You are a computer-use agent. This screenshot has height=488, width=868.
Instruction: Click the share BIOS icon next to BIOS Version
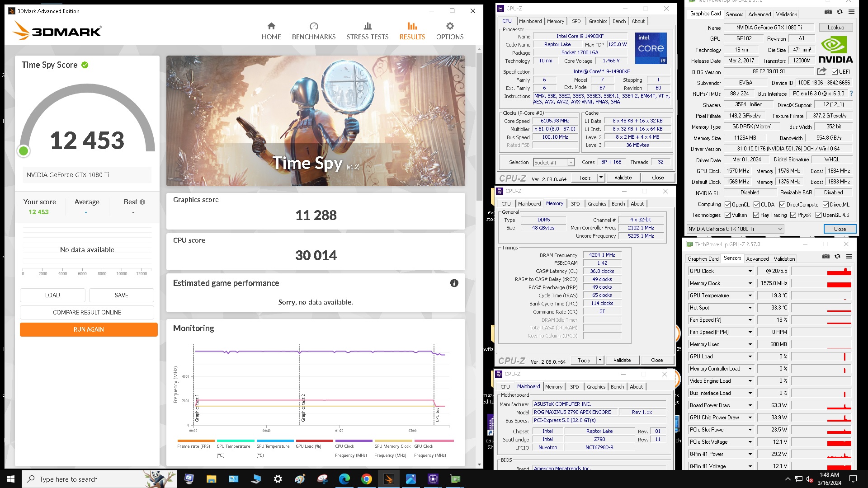click(821, 71)
